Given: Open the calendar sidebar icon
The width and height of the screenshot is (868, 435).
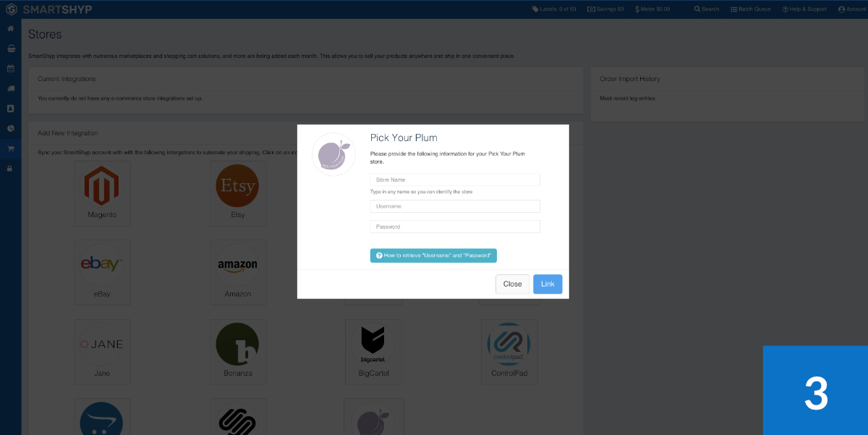Looking at the screenshot, I should tap(11, 69).
